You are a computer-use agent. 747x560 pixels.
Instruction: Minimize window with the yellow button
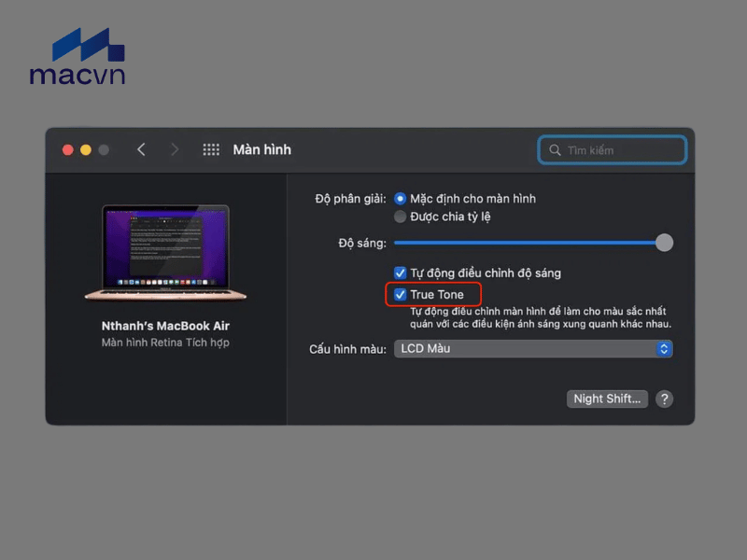click(x=86, y=150)
